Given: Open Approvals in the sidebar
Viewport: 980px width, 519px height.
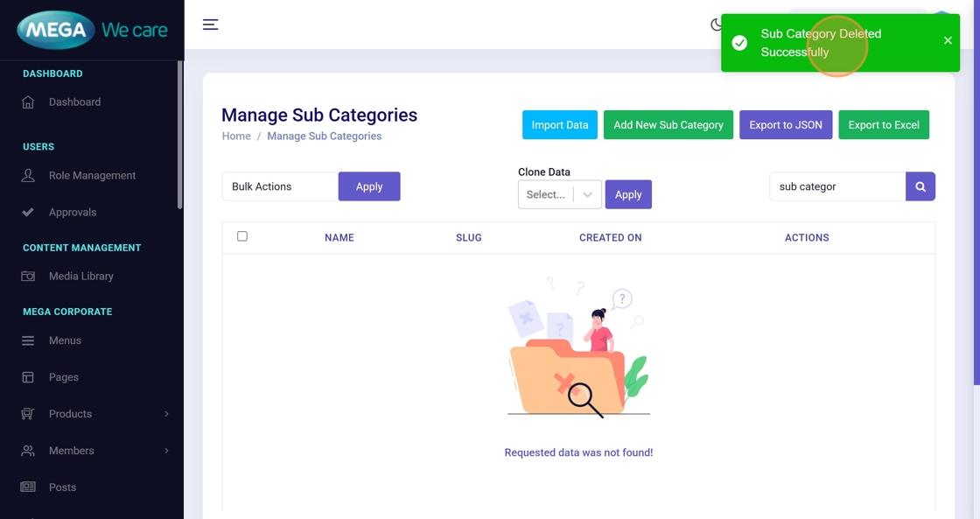Looking at the screenshot, I should 73,213.
